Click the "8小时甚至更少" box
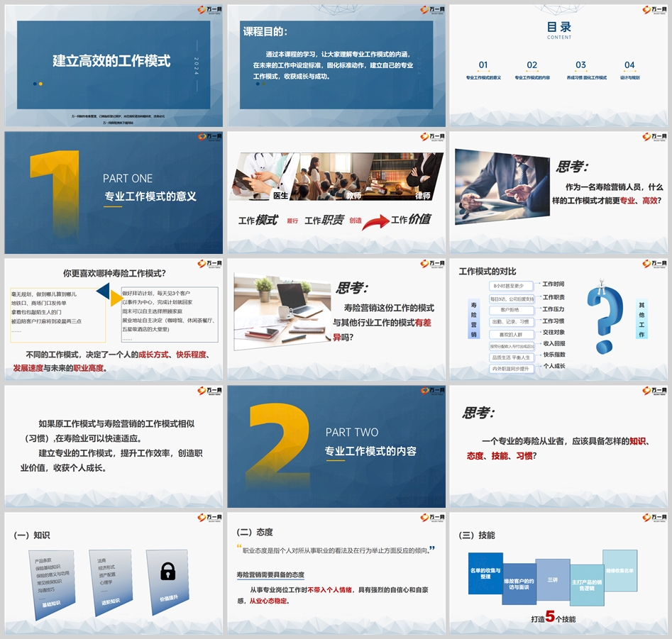 512,286
